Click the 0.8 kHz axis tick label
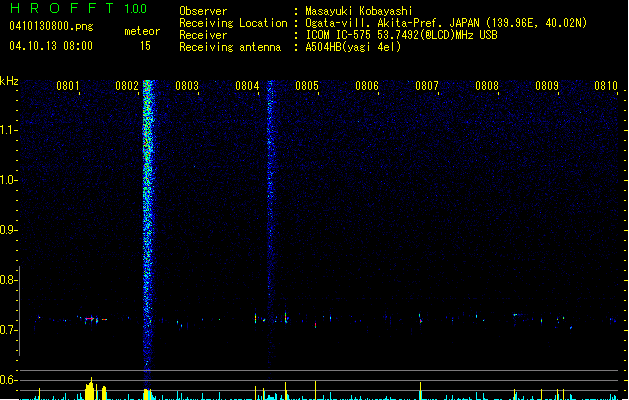 (x=8, y=280)
